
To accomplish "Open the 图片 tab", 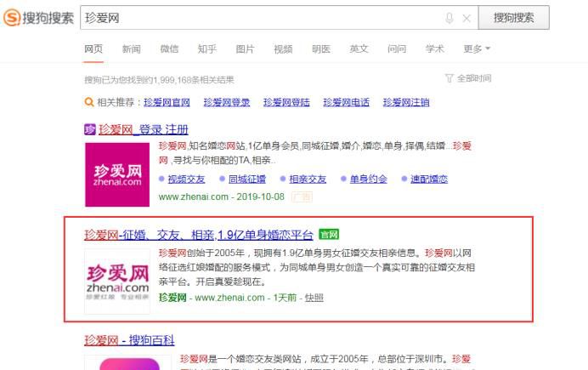I will pyautogui.click(x=245, y=48).
